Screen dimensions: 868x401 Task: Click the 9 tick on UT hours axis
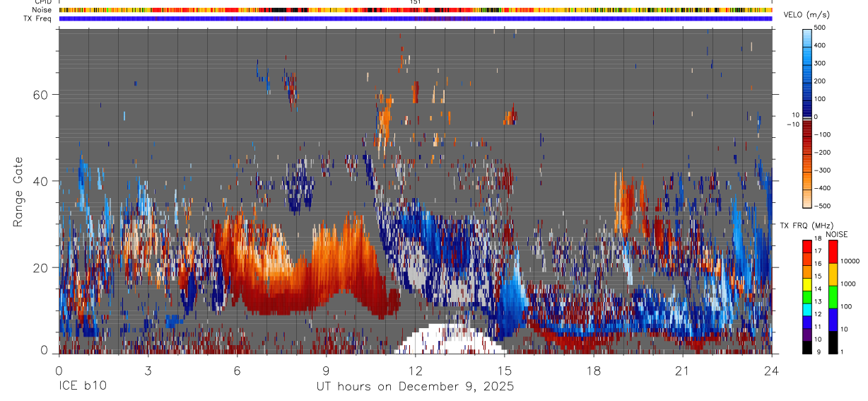pyautogui.click(x=326, y=371)
